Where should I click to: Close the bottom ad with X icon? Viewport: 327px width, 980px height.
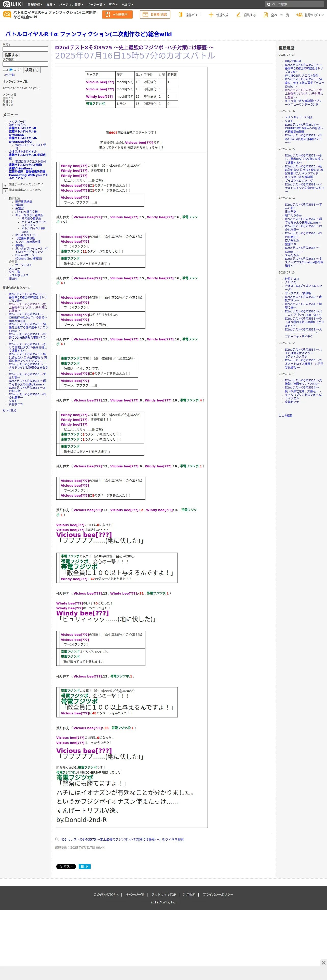[x=323, y=962]
